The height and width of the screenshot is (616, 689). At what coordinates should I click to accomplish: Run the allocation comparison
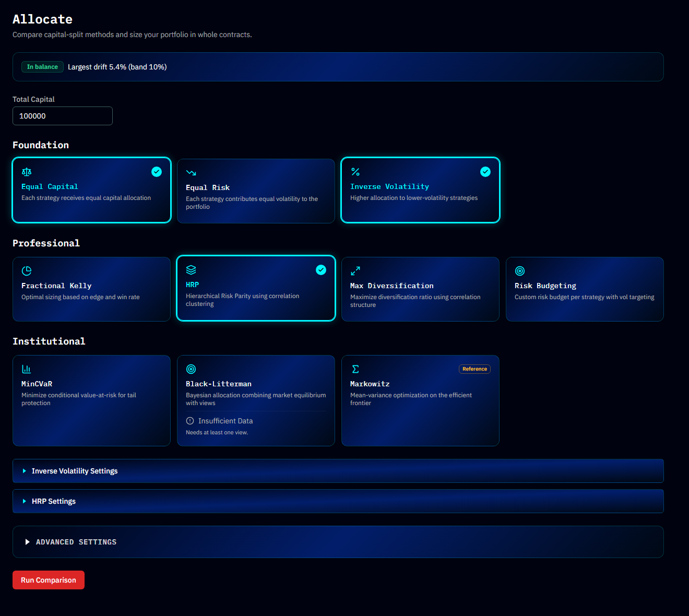tap(49, 580)
